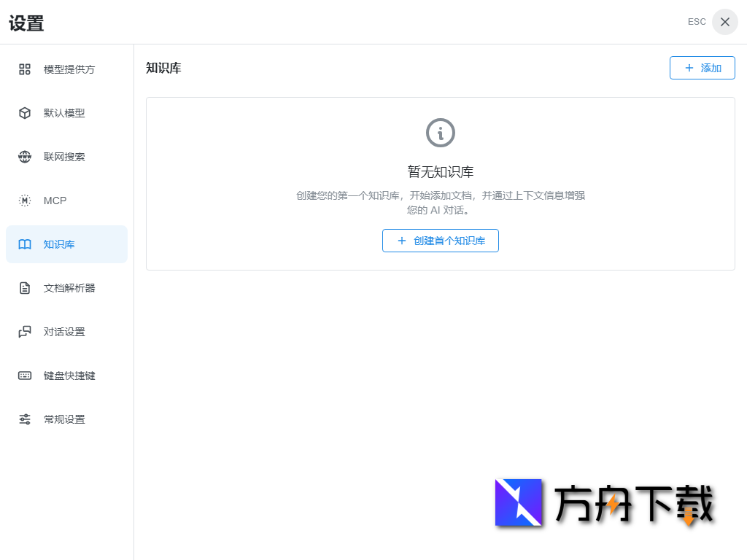Click the 键盘快捷键 keyboard icon

24,376
